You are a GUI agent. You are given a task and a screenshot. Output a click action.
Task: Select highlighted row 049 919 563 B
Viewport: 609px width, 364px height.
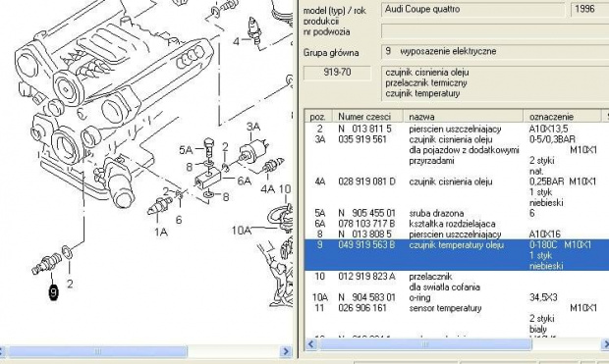[457, 255]
